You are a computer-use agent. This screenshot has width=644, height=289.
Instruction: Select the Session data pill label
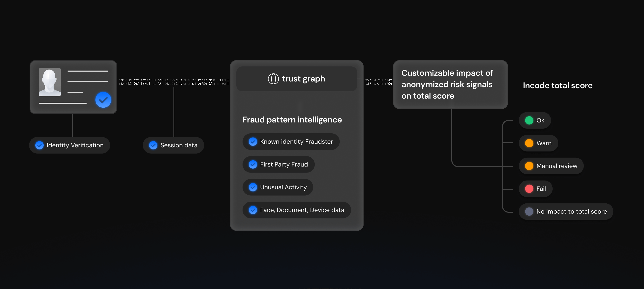pos(179,145)
